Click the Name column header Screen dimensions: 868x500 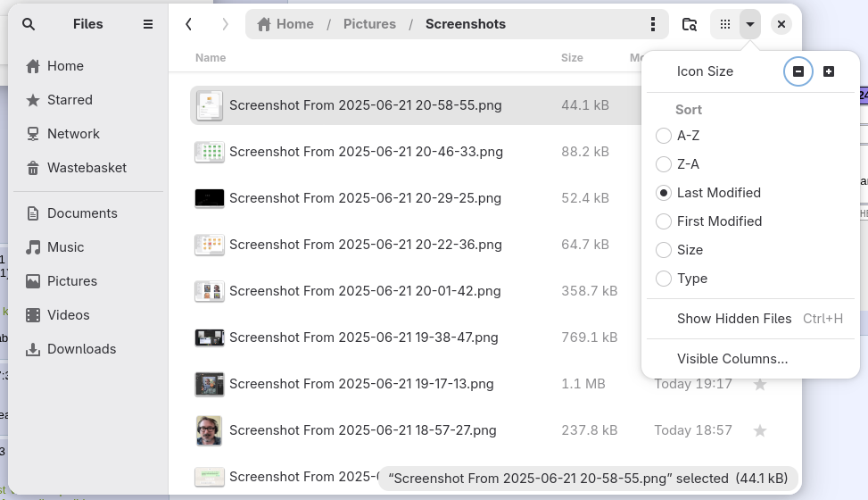(x=211, y=58)
